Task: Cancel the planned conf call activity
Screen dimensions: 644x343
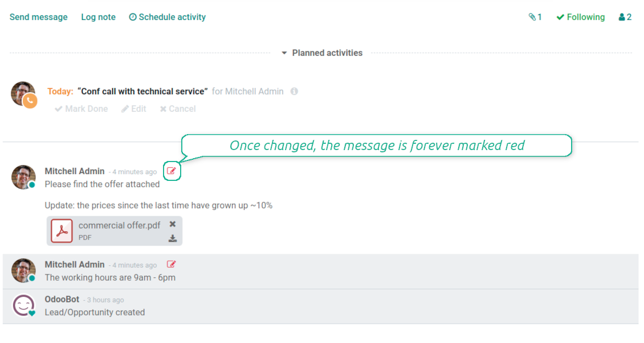Action: pos(178,108)
